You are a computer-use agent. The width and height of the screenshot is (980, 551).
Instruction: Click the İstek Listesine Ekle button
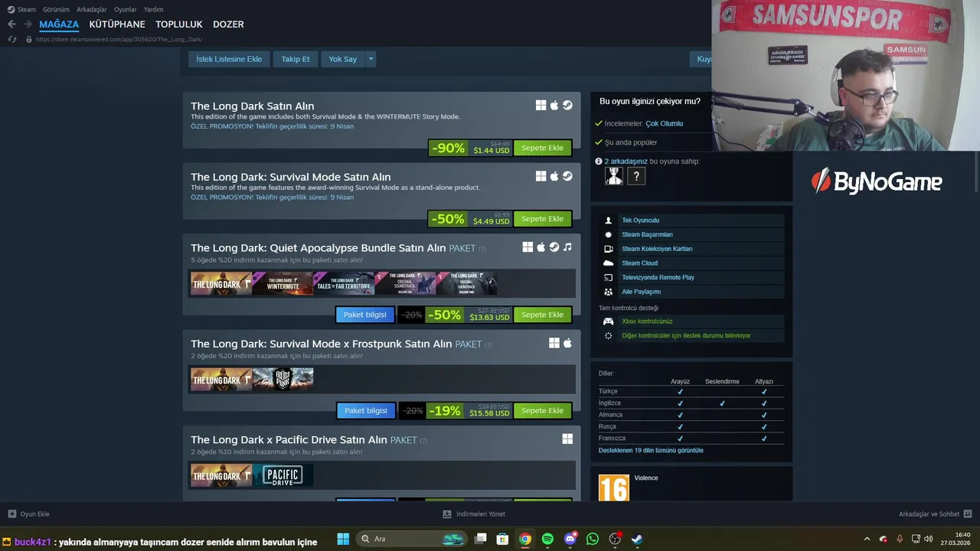[229, 59]
